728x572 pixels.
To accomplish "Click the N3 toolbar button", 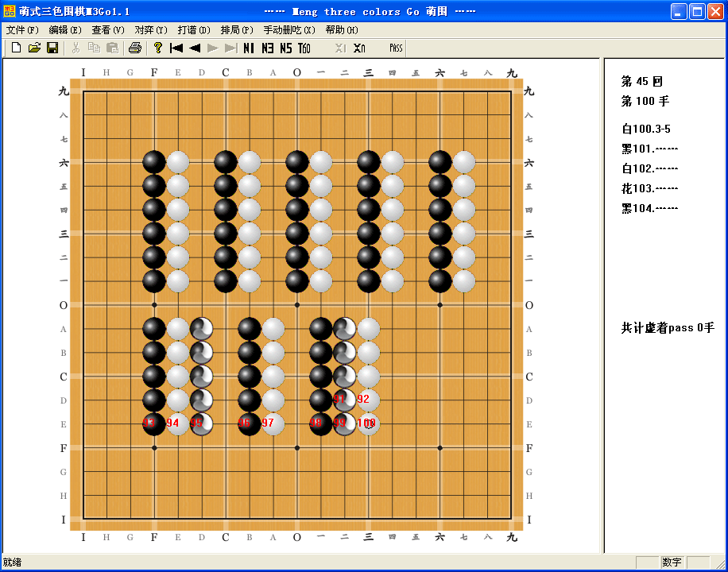I will [x=267, y=48].
